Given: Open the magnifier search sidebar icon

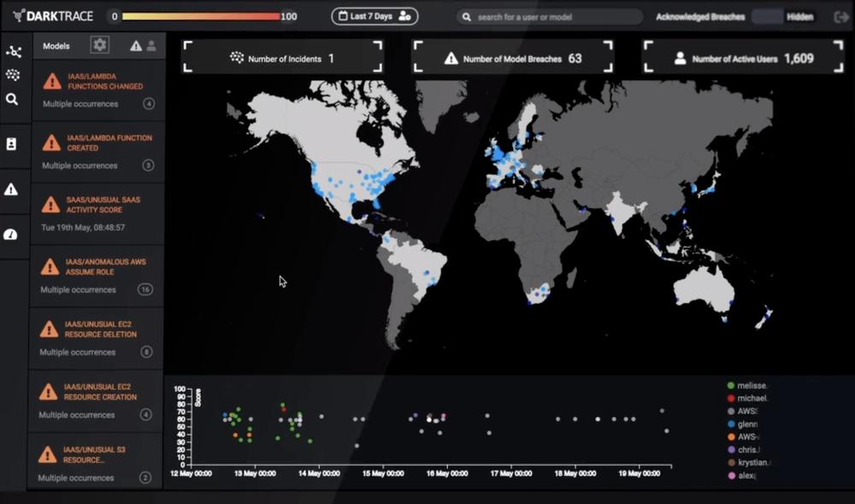Looking at the screenshot, I should pyautogui.click(x=11, y=99).
